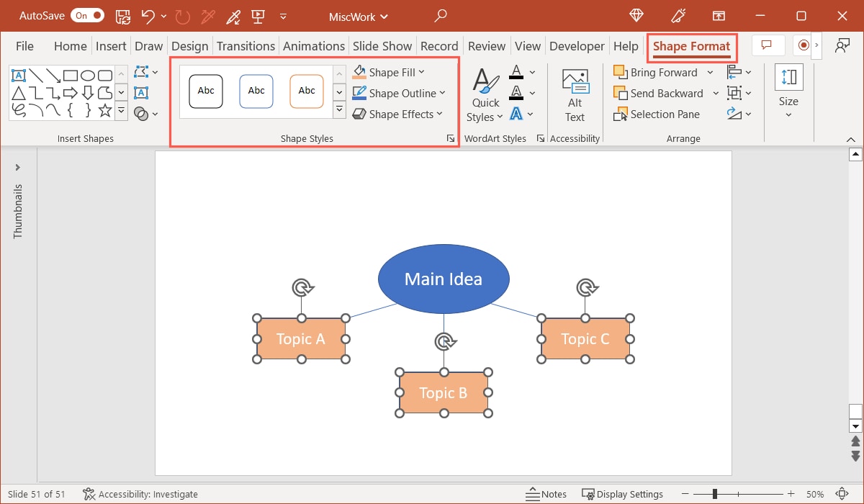Open the Slide Show tab

tap(382, 45)
